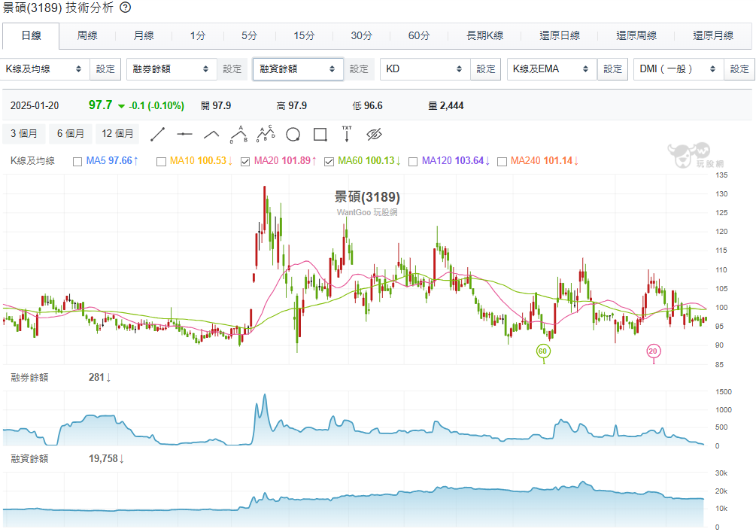Open the DMI（一般） indicator dropdown
This screenshot has height=532, width=756.
pos(678,69)
